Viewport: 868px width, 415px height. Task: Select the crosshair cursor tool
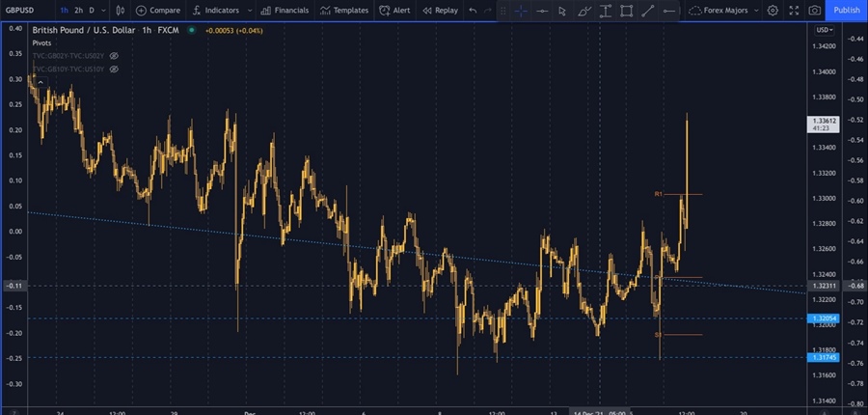pyautogui.click(x=521, y=11)
